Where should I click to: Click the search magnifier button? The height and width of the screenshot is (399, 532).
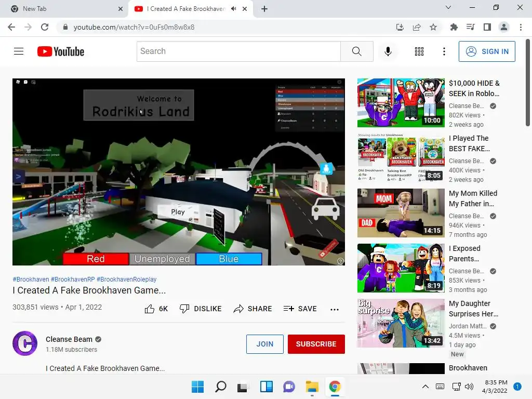(x=356, y=51)
